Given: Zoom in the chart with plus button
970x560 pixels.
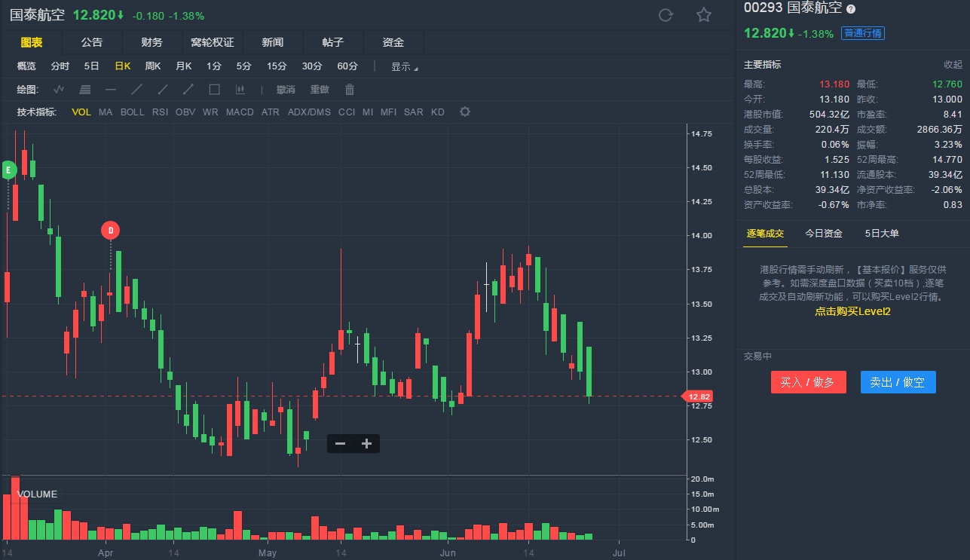Looking at the screenshot, I should (366, 444).
